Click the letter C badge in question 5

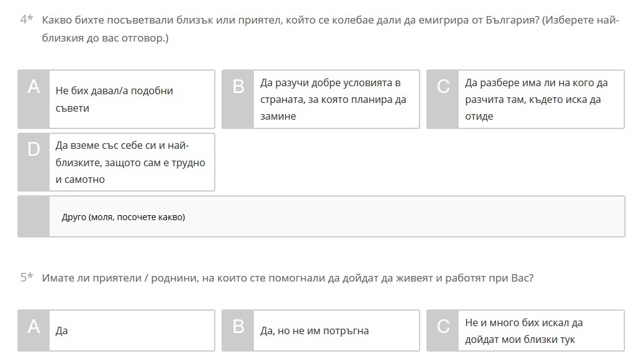click(443, 331)
